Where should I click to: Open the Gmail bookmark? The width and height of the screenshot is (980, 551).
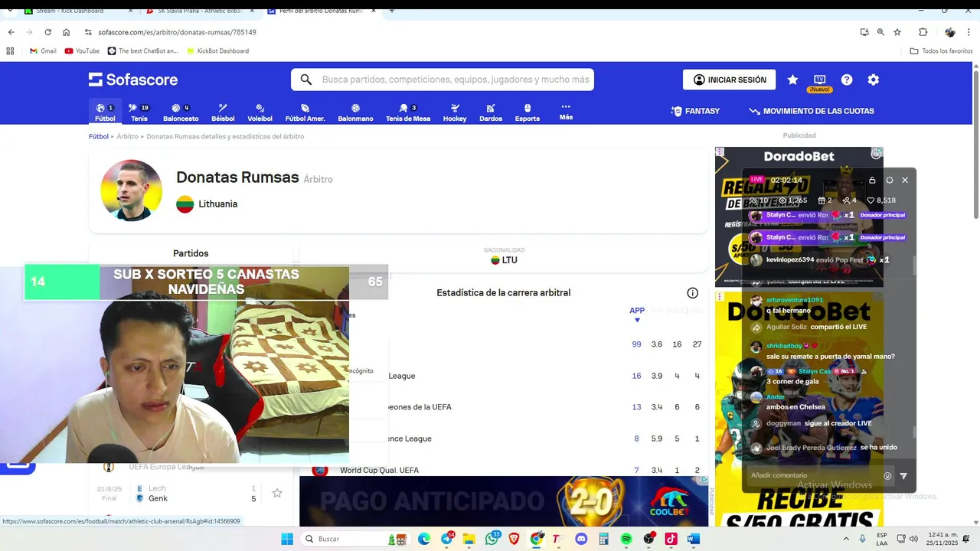(43, 51)
